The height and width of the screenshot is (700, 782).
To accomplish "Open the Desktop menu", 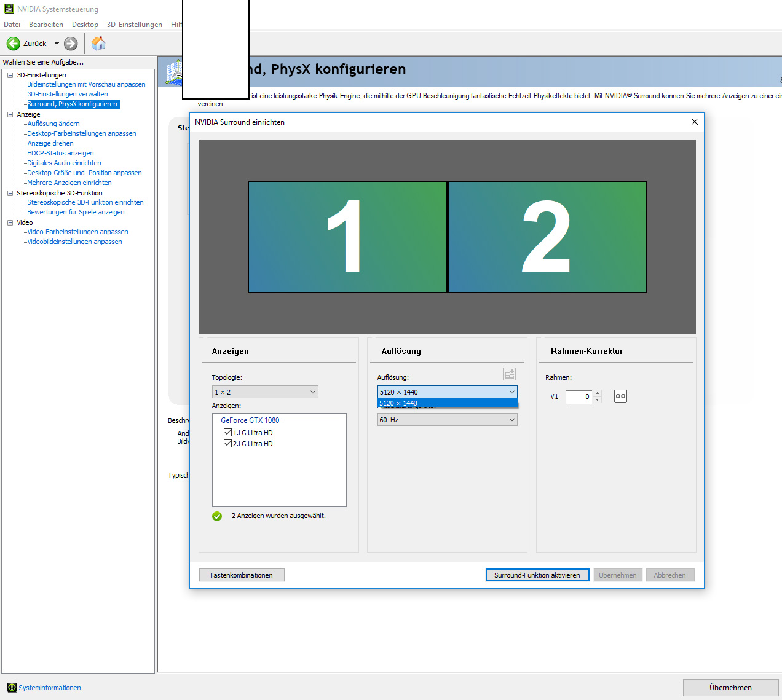I will coord(85,25).
